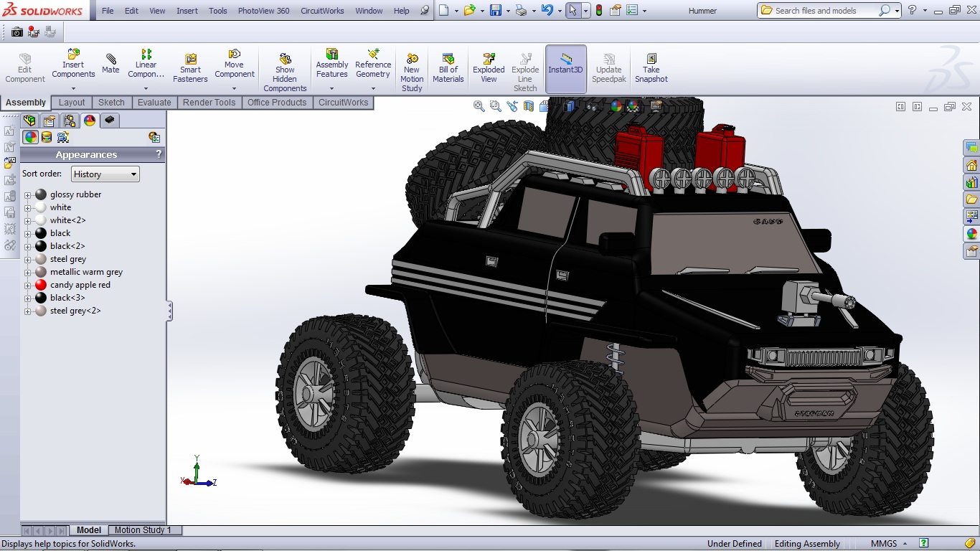
Task: Click the Zoom to Area icon
Action: click(x=496, y=106)
